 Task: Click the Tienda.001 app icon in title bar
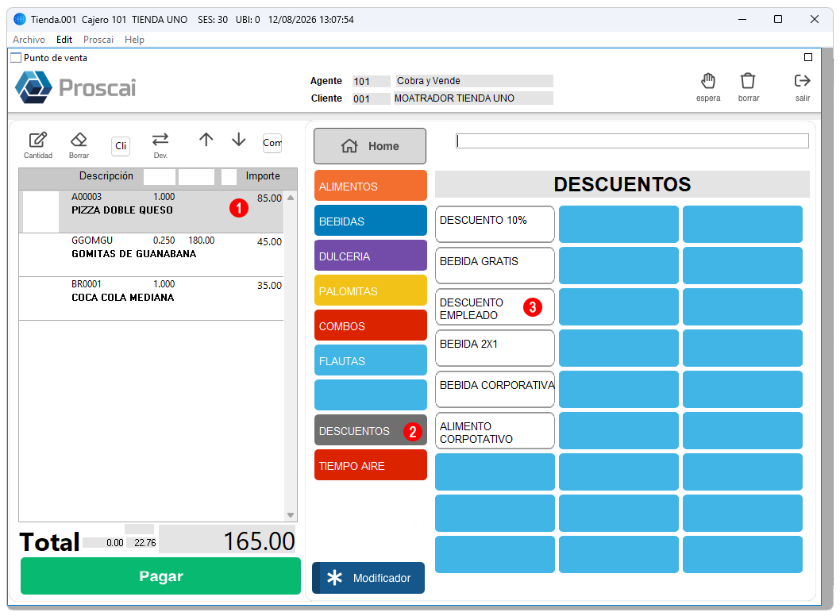click(20, 19)
